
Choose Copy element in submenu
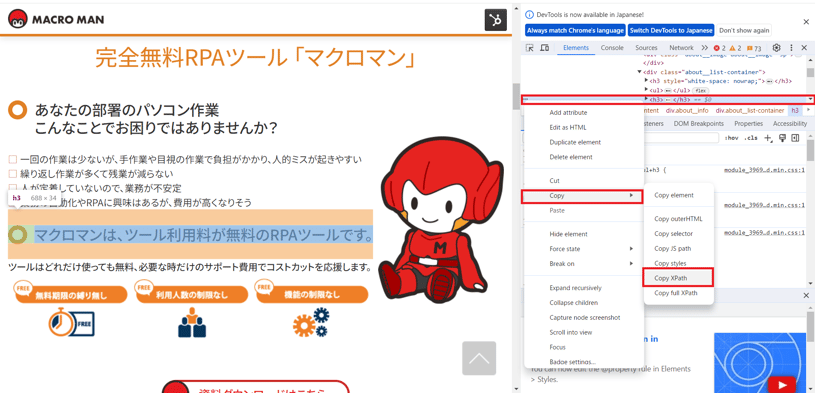click(x=679, y=195)
